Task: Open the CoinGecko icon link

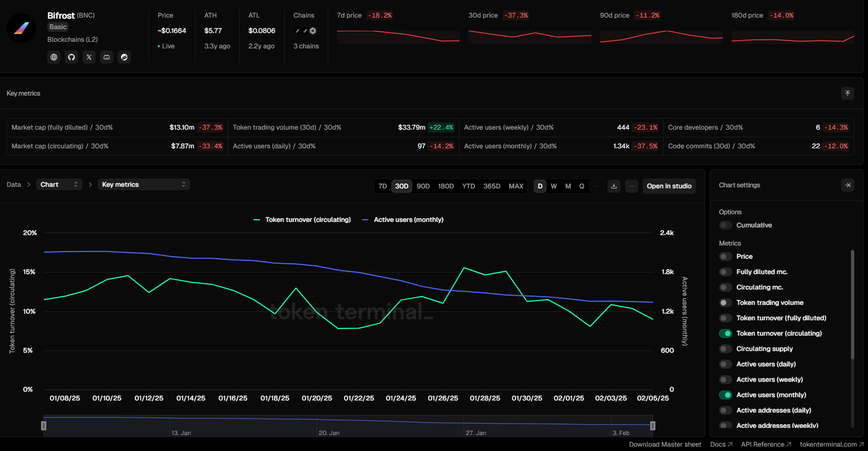Action: (x=124, y=57)
